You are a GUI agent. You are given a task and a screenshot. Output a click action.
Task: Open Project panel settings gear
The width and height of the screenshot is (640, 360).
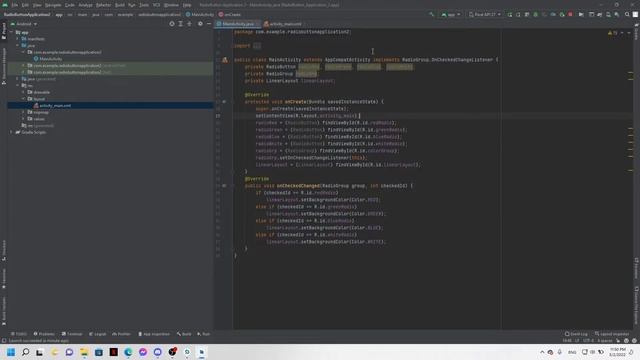(x=200, y=24)
